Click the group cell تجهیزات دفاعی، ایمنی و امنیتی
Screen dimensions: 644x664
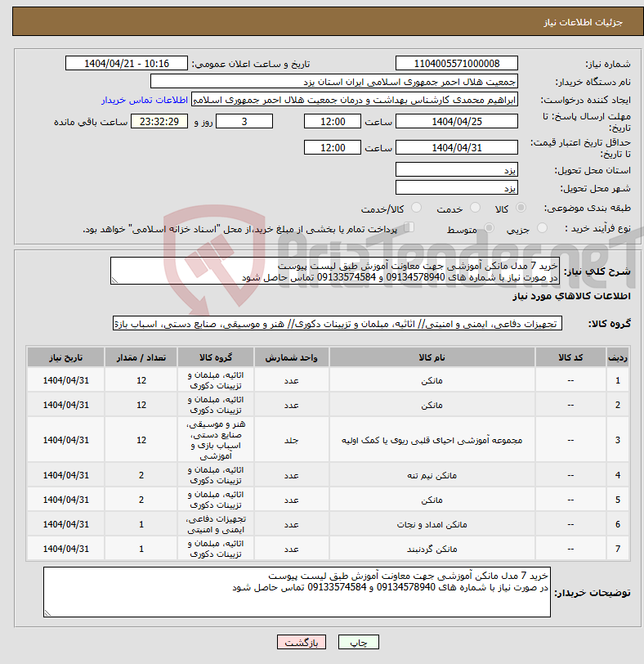click(x=216, y=524)
